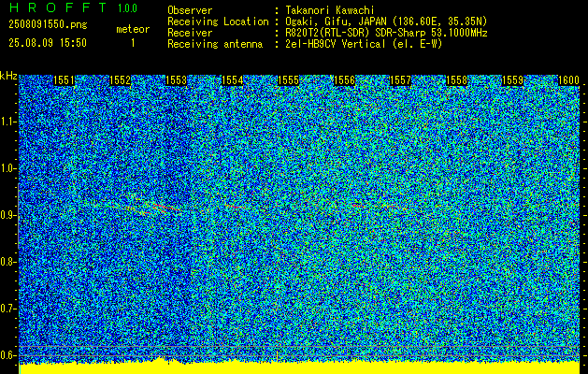Click the 1551 time marker
Viewport: 588px width, 374px height.
click(x=64, y=80)
